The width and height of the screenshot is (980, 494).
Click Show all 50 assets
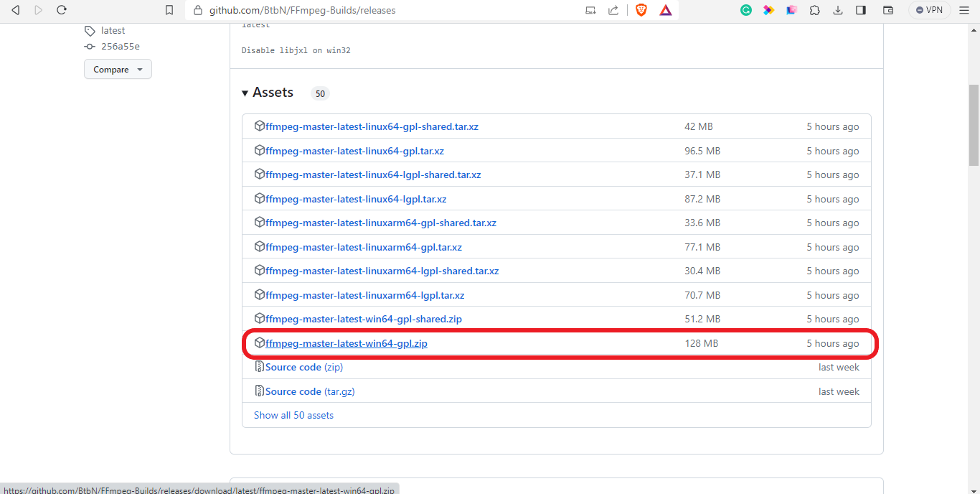293,415
